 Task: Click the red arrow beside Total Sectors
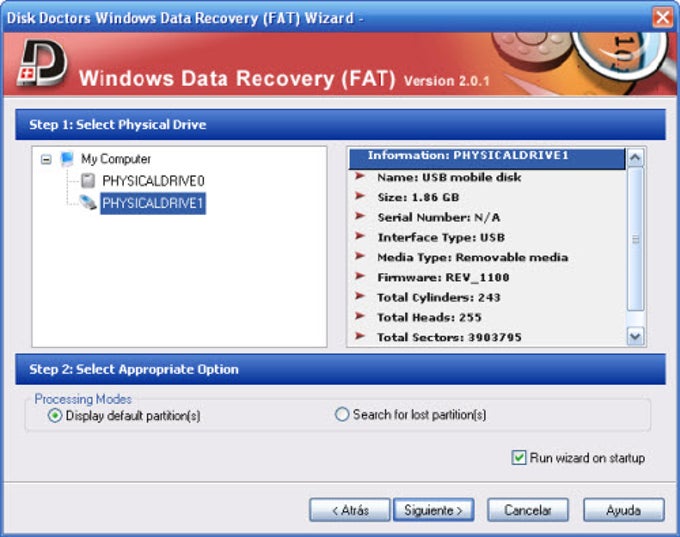360,336
